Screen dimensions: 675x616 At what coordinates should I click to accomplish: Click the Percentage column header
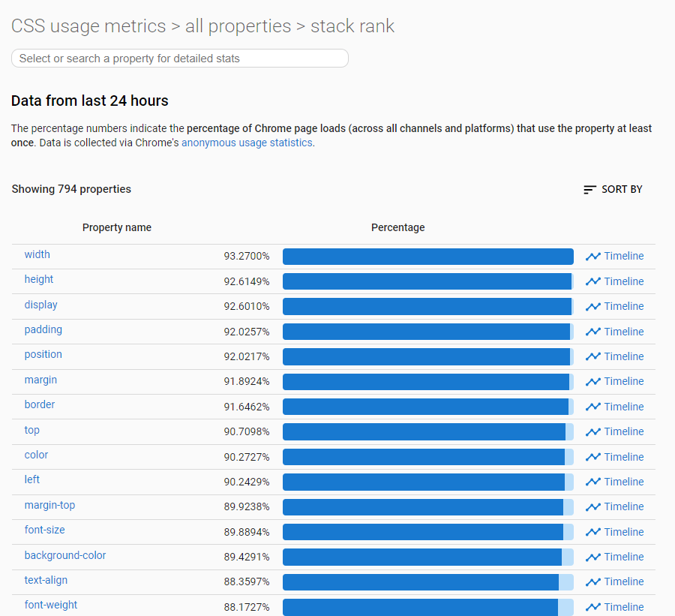[x=397, y=227]
